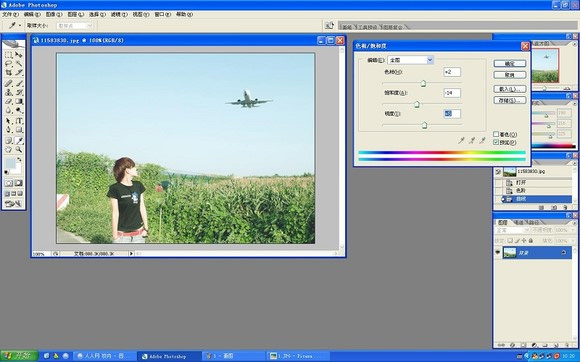Hide the 背景 layer with eye icon
This screenshot has height=362, width=580.
point(498,253)
